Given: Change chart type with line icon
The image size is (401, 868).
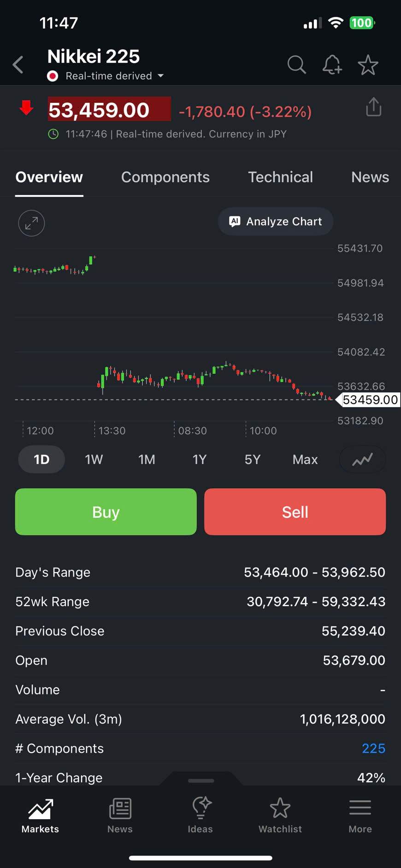Looking at the screenshot, I should [362, 460].
